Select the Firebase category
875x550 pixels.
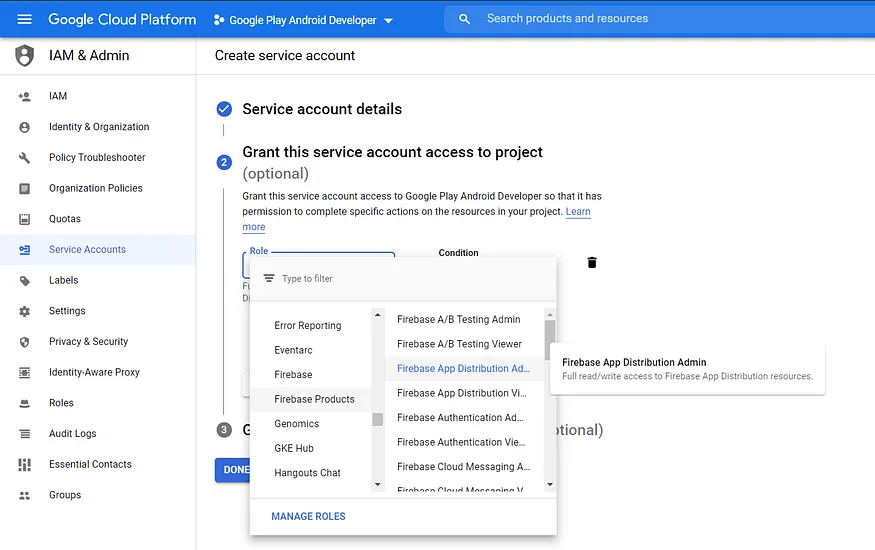tap(294, 374)
